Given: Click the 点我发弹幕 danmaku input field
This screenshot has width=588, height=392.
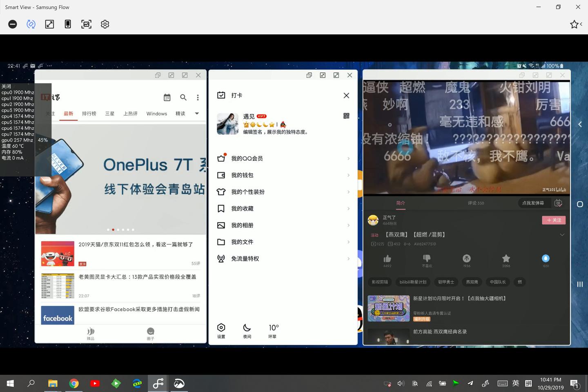Looking at the screenshot, I should (533, 203).
